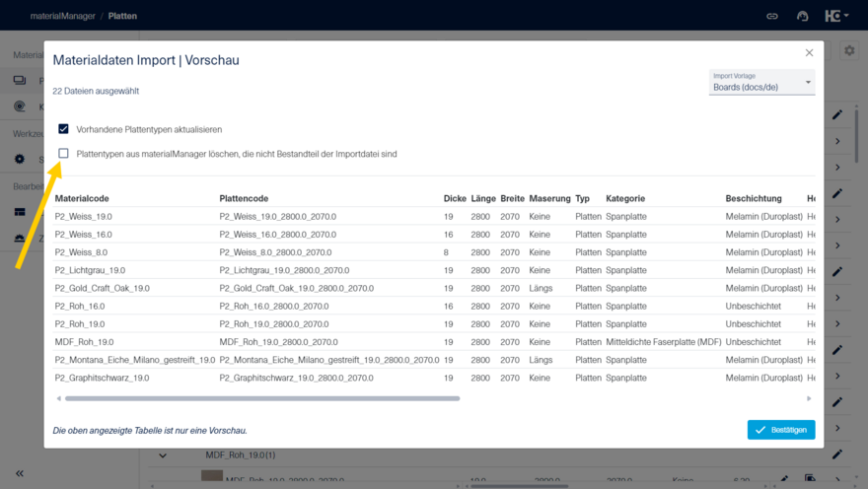This screenshot has height=489, width=868.
Task: Open the support headset icon
Action: coord(803,16)
